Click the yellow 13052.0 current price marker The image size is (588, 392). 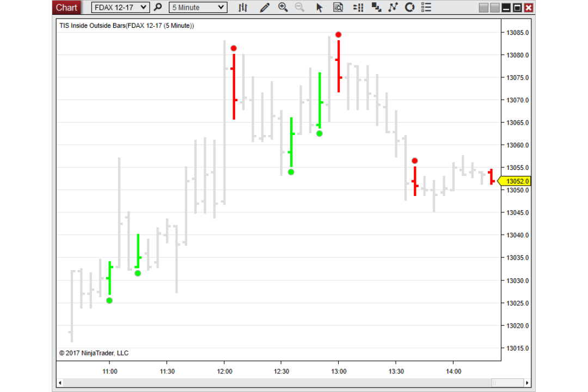coord(514,181)
